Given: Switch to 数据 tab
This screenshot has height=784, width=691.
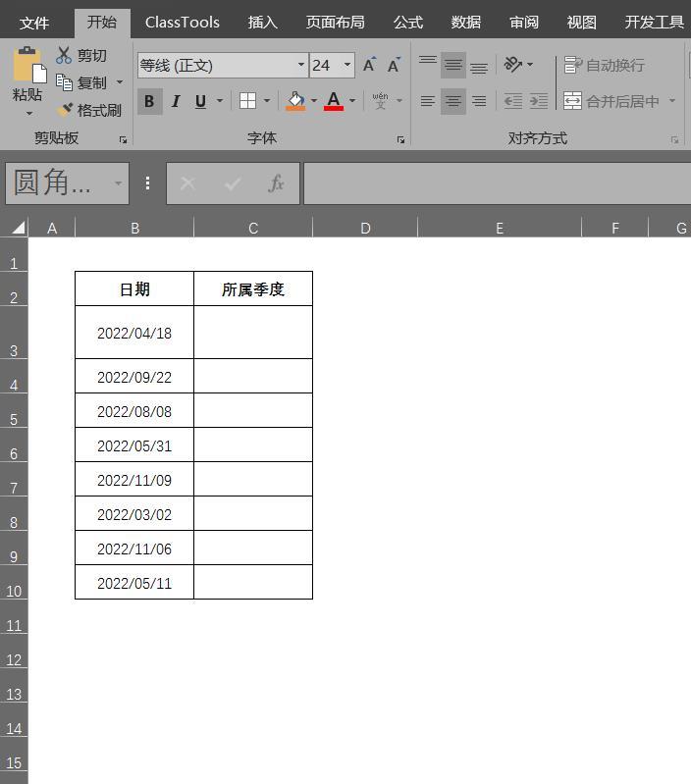Looking at the screenshot, I should (x=466, y=23).
